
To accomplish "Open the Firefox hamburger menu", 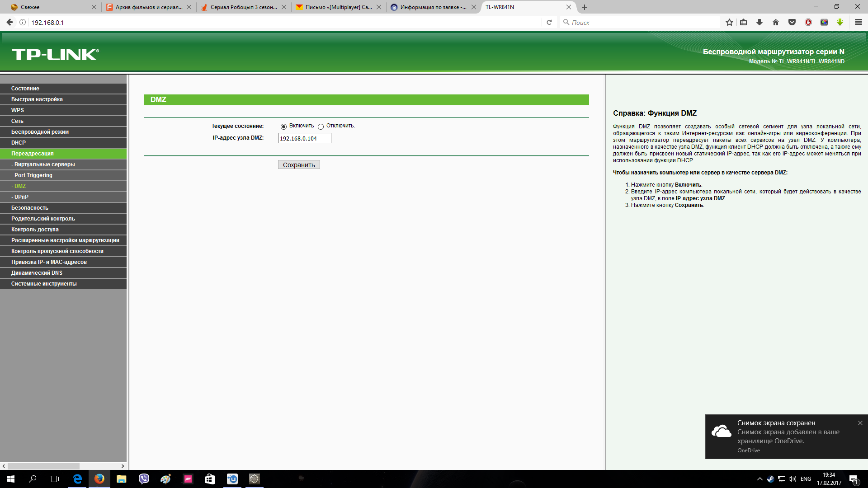I will (x=859, y=22).
